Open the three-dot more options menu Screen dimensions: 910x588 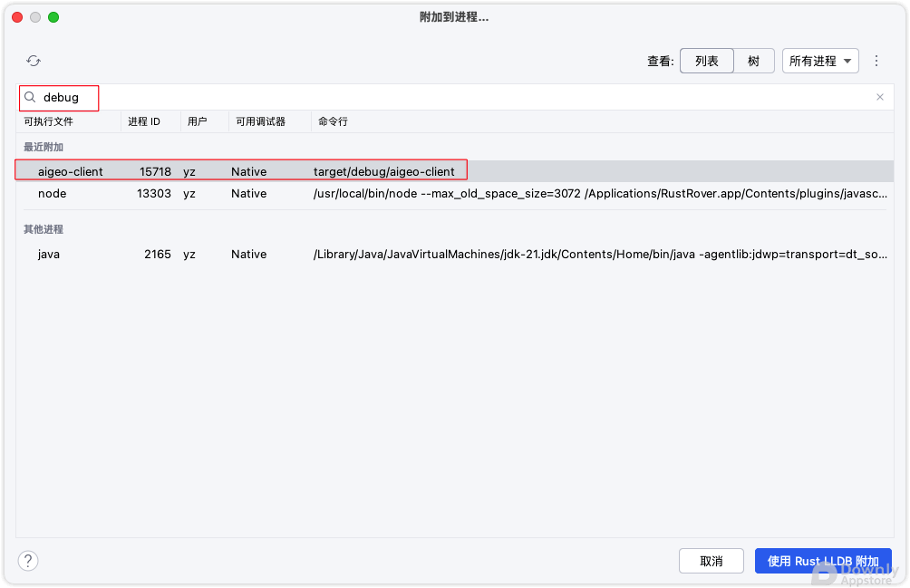click(876, 61)
